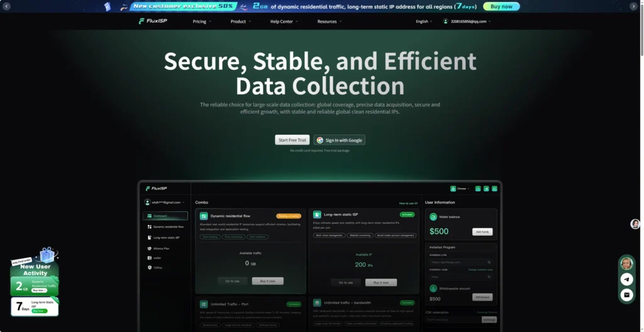644x332 pixels.
Task: Open the Chinese language dropdown in the preview
Action: pos(463,189)
